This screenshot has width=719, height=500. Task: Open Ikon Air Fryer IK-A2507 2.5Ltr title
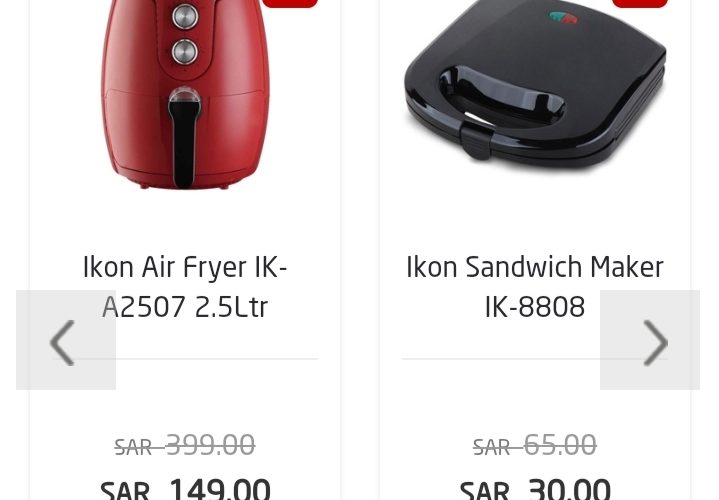[185, 287]
